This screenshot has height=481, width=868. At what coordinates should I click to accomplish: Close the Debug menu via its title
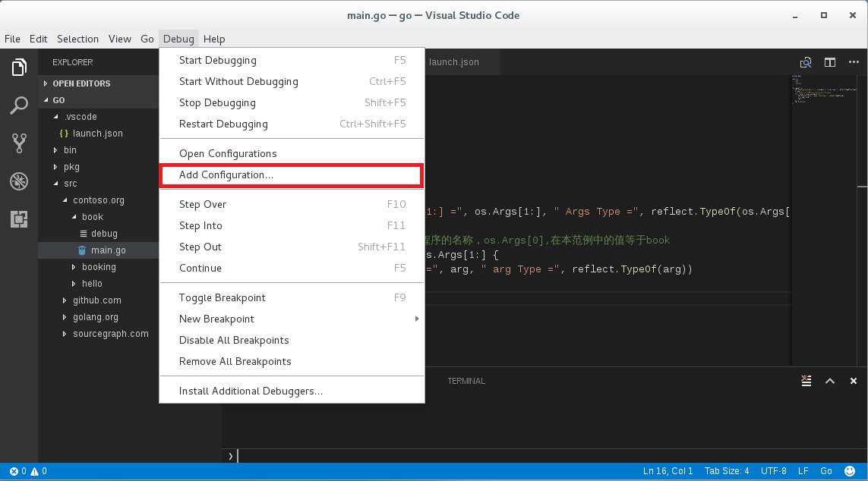(178, 39)
